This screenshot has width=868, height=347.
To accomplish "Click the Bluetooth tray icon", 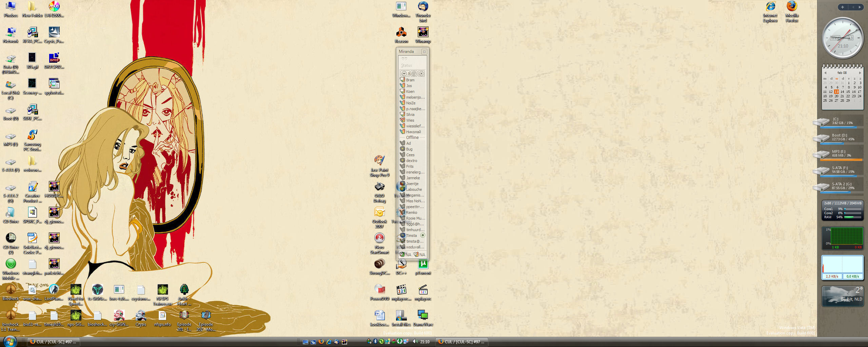I will click(x=375, y=341).
